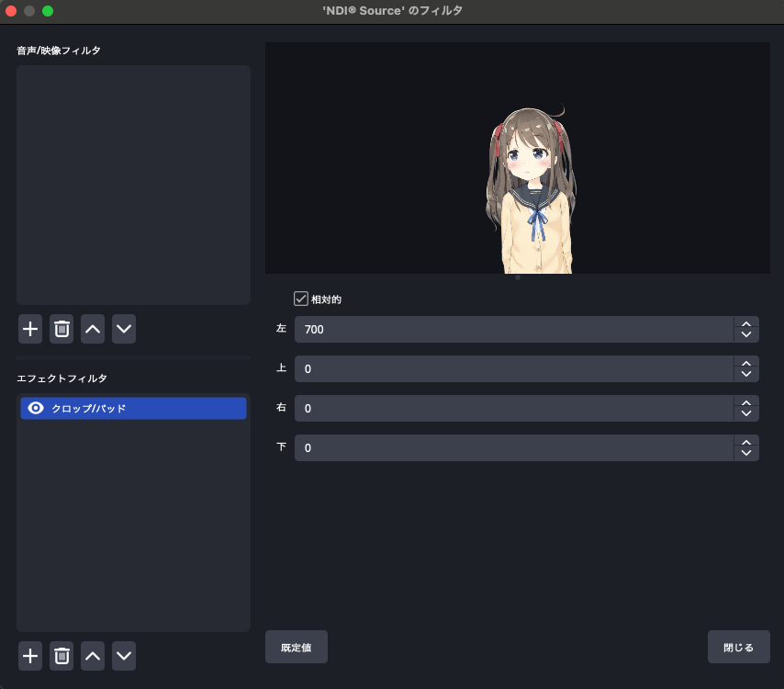Select the クロップ/パッド filter row

(133, 408)
